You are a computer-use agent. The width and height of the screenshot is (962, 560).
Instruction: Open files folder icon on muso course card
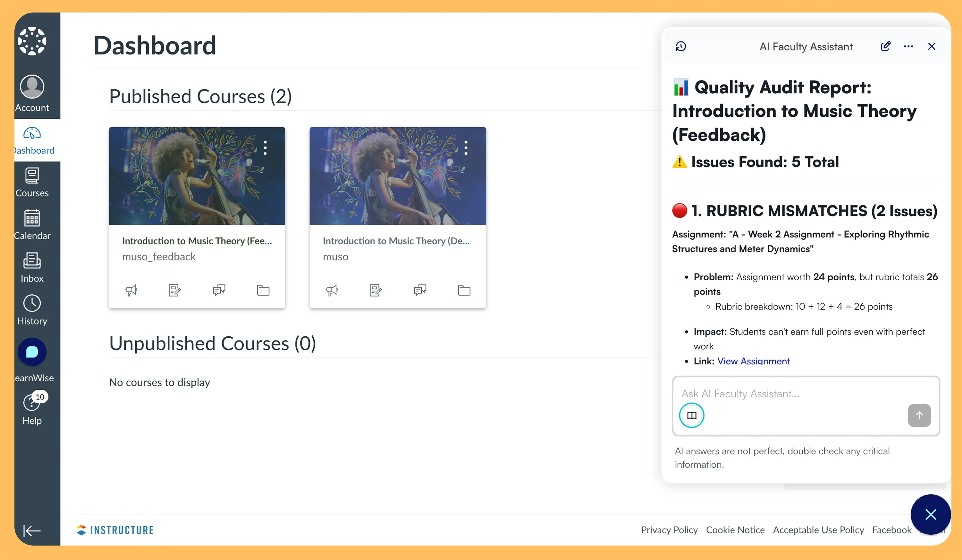pos(464,290)
